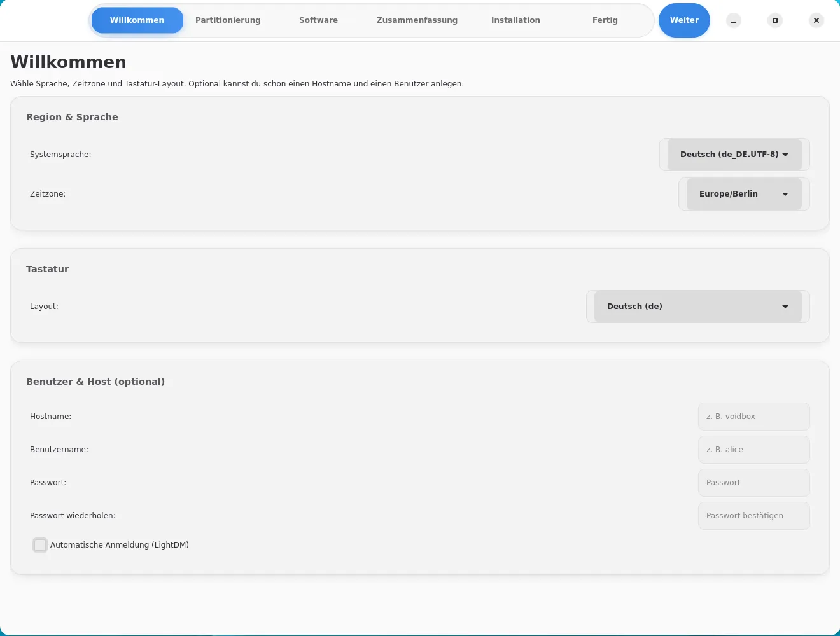Image resolution: width=840 pixels, height=636 pixels.
Task: Switch to the Partitionierung tab
Action: (x=228, y=20)
